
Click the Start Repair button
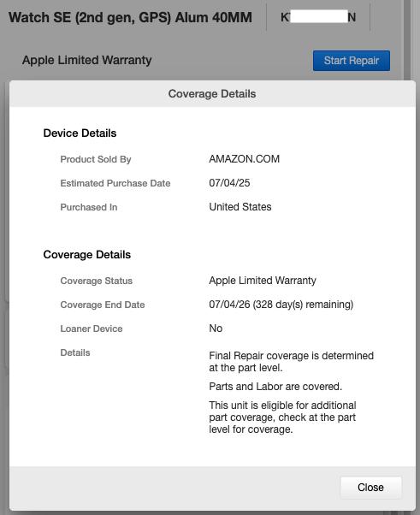pyautogui.click(x=352, y=61)
